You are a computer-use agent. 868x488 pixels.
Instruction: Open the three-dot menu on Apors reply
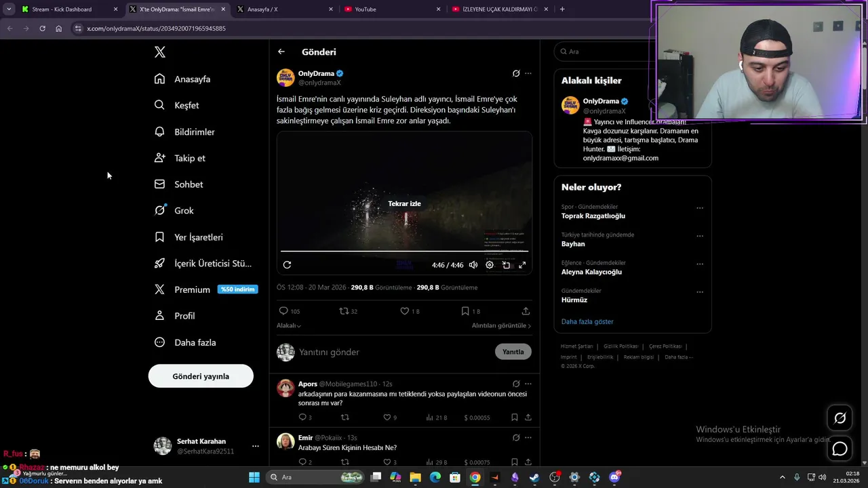click(528, 384)
